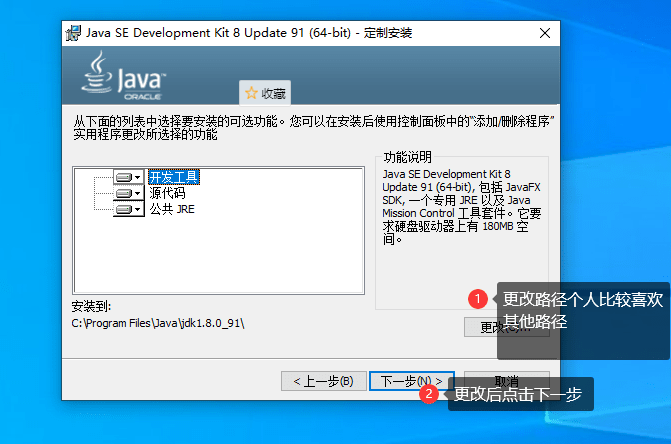
Task: Select the 公共 JRE feature label
Action: tap(172, 210)
